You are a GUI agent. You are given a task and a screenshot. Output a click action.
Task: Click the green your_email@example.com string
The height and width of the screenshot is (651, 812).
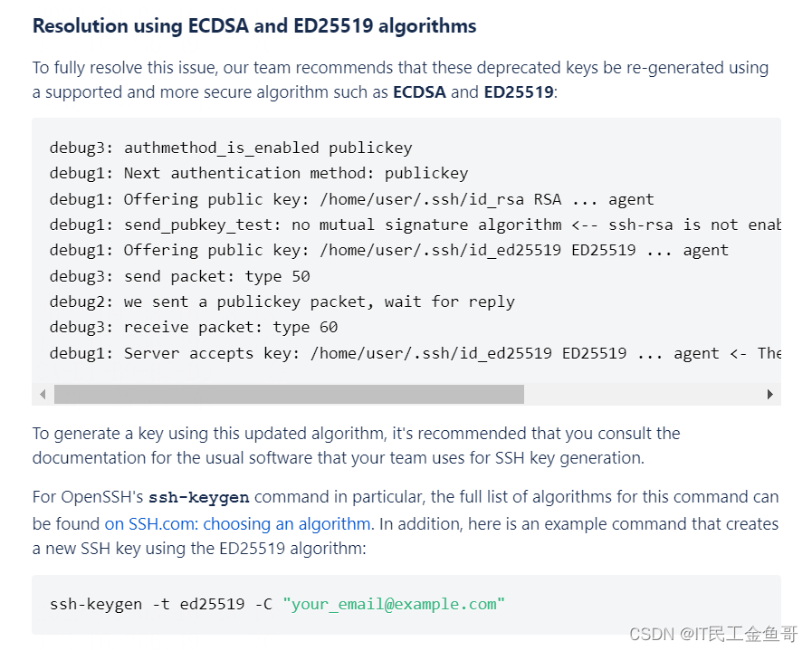click(394, 605)
